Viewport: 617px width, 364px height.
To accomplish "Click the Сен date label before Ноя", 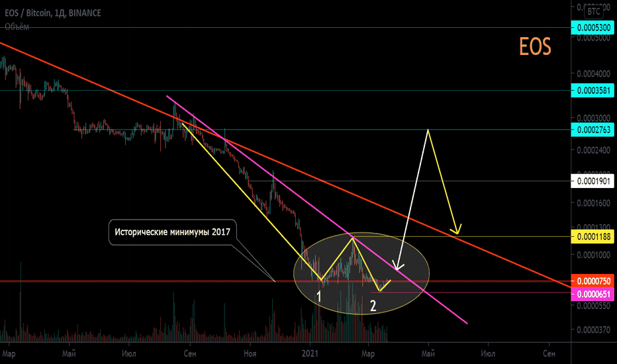I will tap(189, 353).
